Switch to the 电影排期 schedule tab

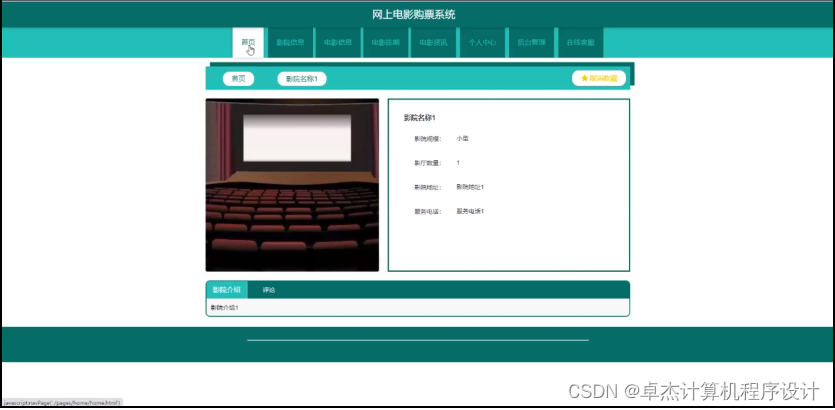385,43
